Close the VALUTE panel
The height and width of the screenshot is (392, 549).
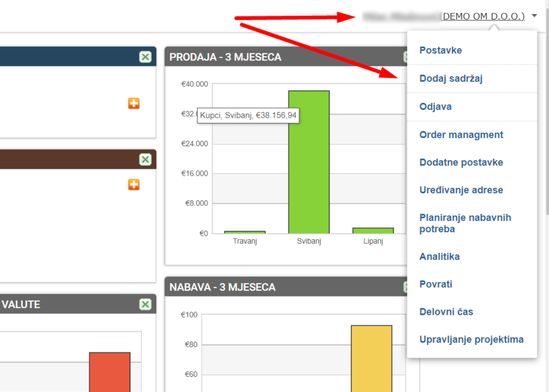pos(145,304)
